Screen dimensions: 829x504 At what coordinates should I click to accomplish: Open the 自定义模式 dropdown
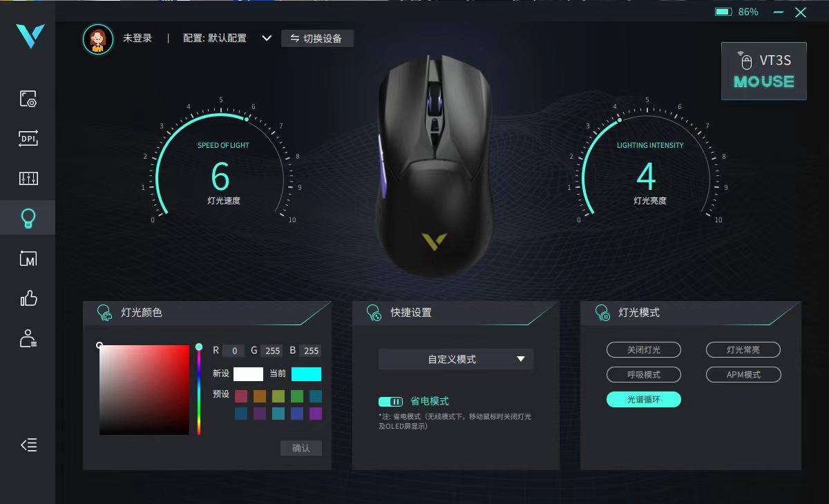click(456, 359)
